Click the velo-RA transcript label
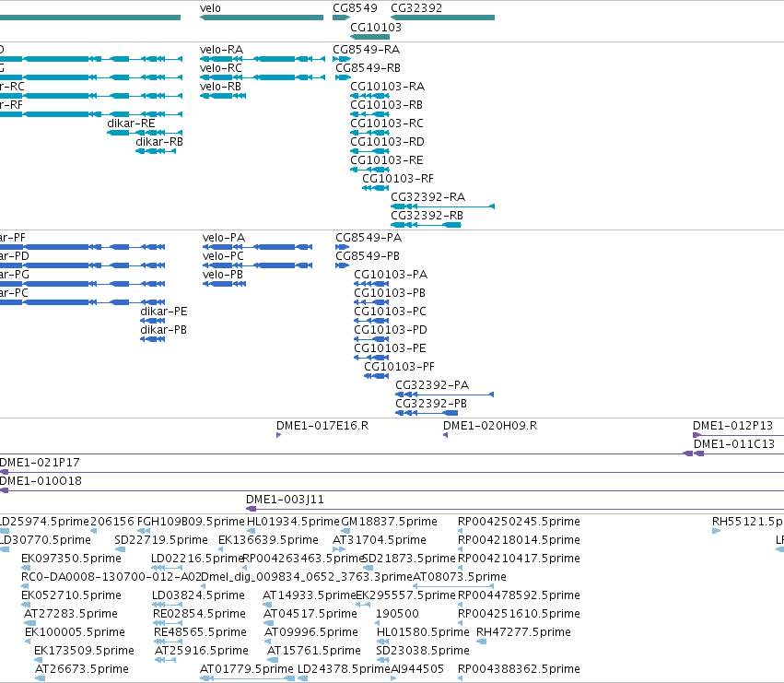The width and height of the screenshot is (784, 683). click(x=221, y=50)
